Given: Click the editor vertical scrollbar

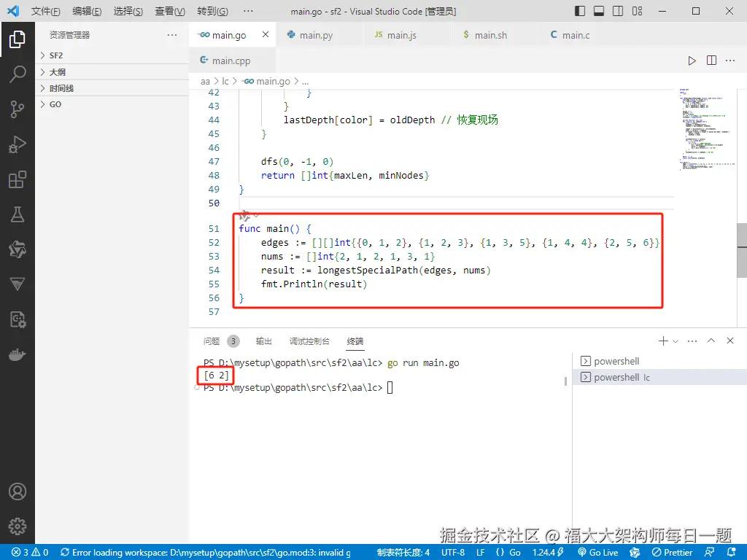Looking at the screenshot, I should [x=742, y=250].
